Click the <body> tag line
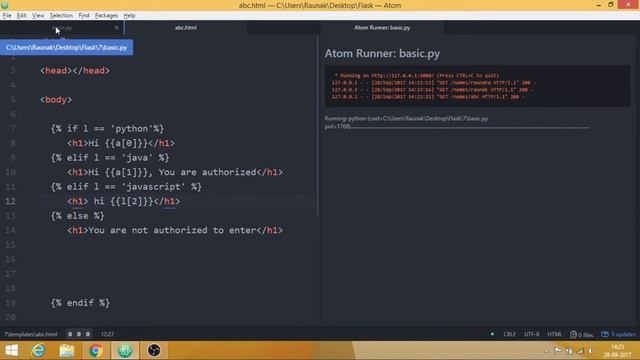The height and width of the screenshot is (360, 640). (x=56, y=100)
